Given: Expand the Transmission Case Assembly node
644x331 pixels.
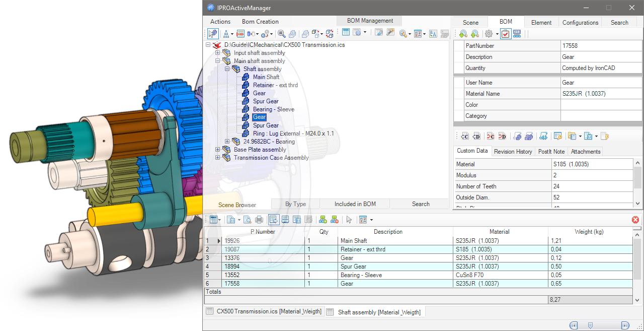Looking at the screenshot, I should coord(217,157).
